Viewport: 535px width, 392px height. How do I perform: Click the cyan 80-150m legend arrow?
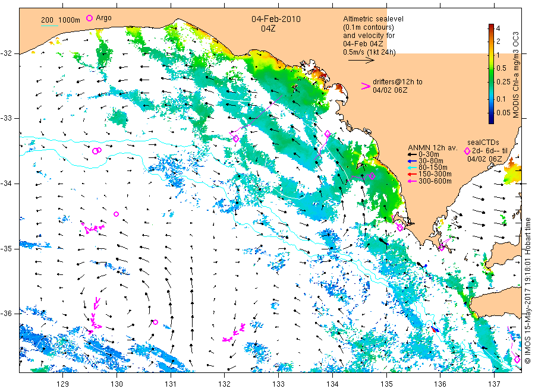[412, 167]
